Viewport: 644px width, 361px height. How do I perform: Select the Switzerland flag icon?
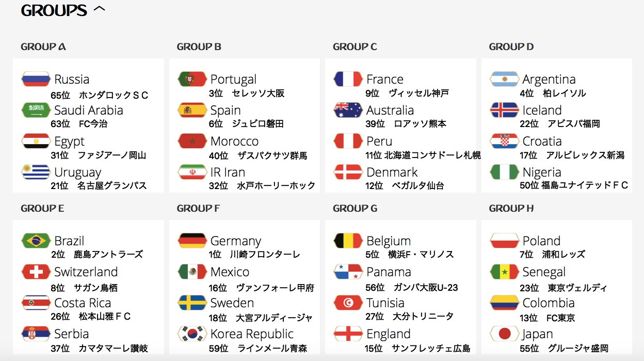tap(36, 272)
